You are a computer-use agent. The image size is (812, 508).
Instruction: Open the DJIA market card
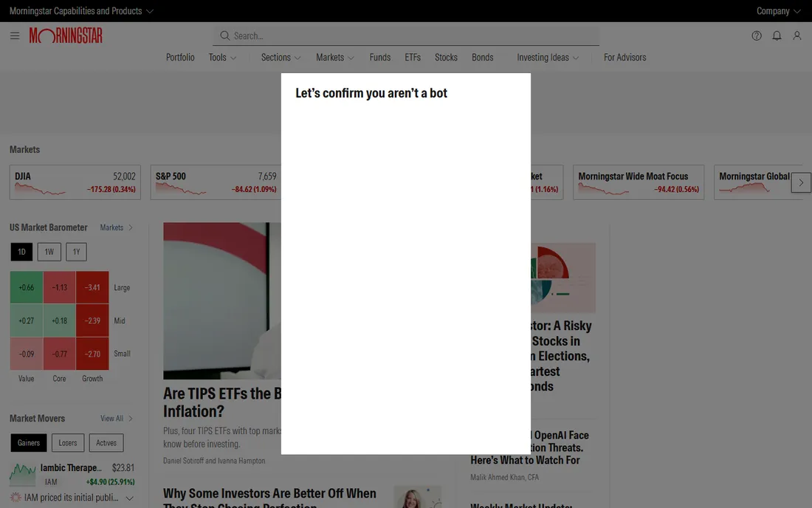pos(75,182)
